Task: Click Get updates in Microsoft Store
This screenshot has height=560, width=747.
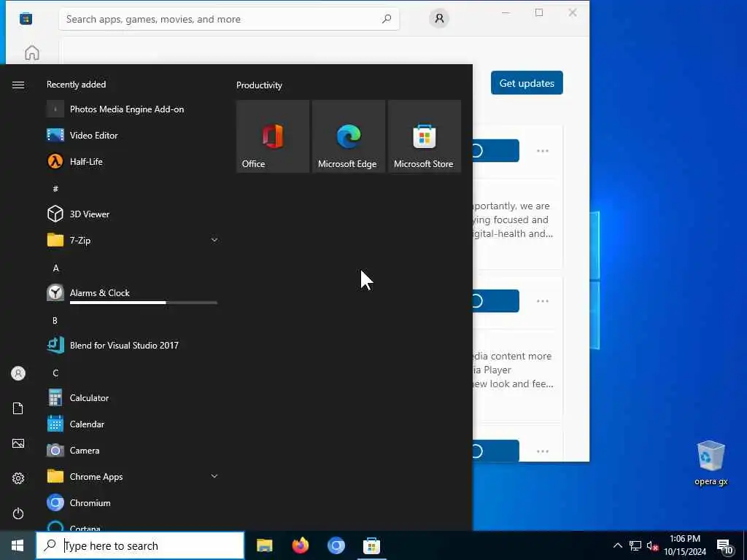Action: (x=527, y=83)
